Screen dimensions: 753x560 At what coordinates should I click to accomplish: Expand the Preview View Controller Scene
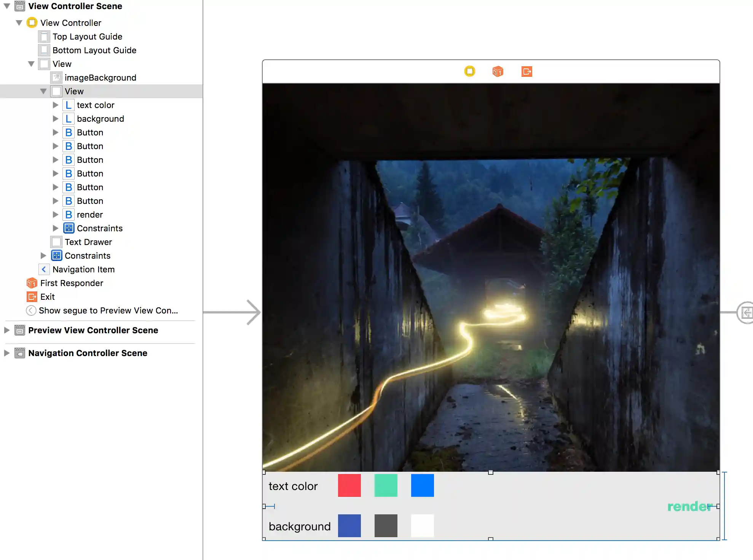click(7, 330)
